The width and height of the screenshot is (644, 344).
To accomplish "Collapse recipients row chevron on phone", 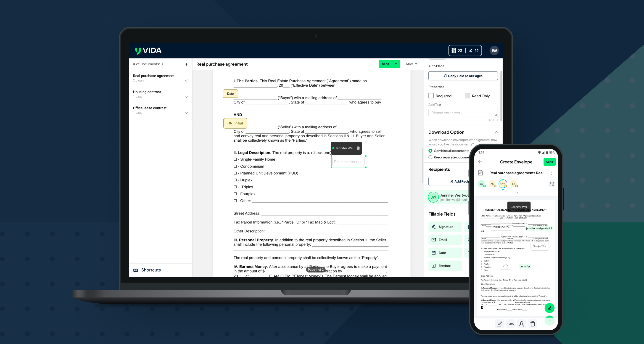I will 517,192.
